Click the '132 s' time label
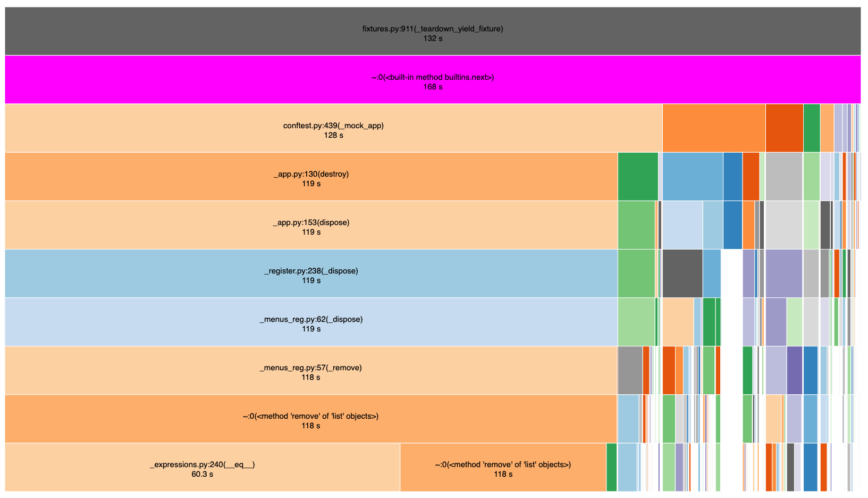This screenshot has width=868, height=498. [x=433, y=38]
